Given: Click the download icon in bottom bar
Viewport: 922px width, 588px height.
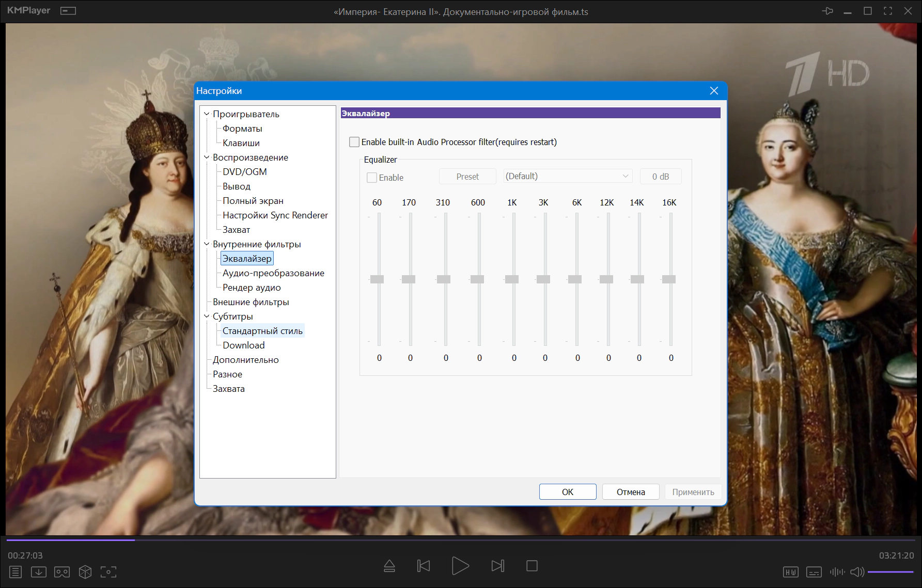Looking at the screenshot, I should (x=39, y=572).
